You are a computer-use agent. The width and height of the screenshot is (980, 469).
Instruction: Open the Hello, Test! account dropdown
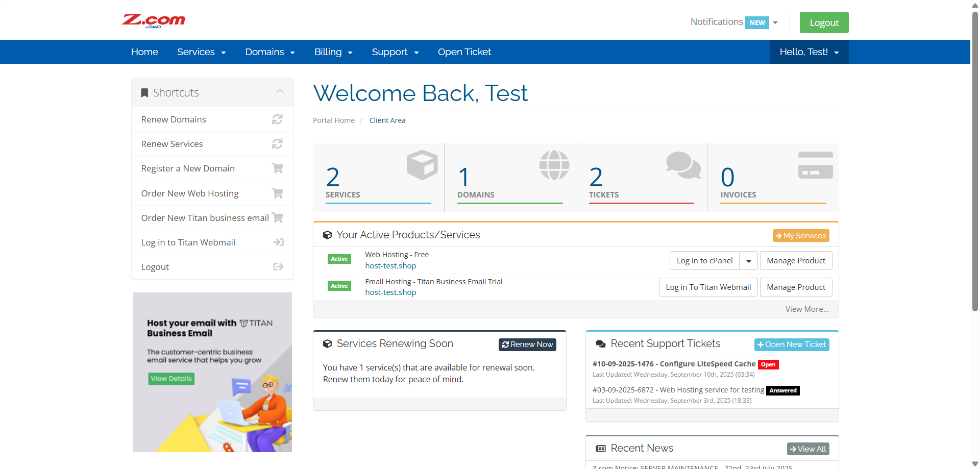coord(809,52)
